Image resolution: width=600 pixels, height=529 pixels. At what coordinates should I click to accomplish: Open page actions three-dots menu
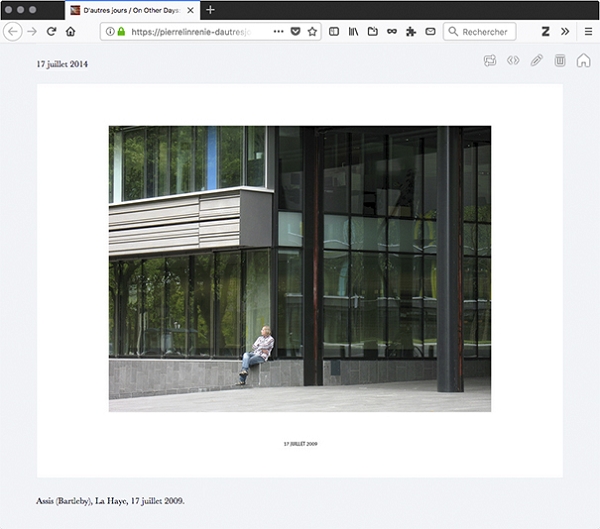[278, 32]
